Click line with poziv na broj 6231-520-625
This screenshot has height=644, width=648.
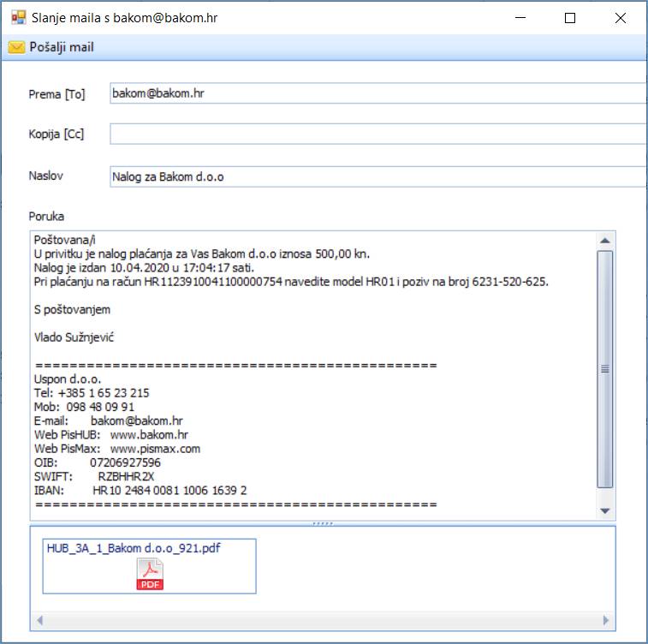tap(291, 282)
